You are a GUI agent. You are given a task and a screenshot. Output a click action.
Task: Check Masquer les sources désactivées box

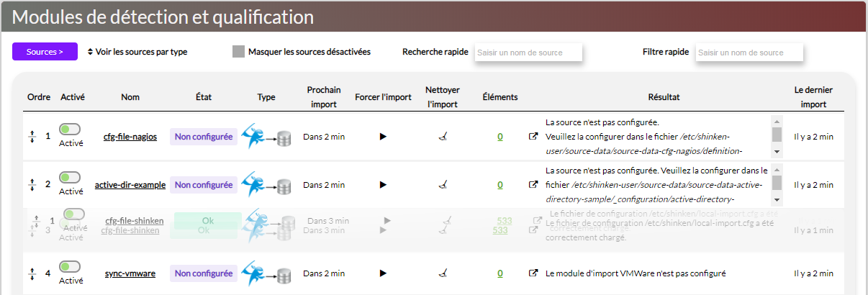(x=238, y=52)
